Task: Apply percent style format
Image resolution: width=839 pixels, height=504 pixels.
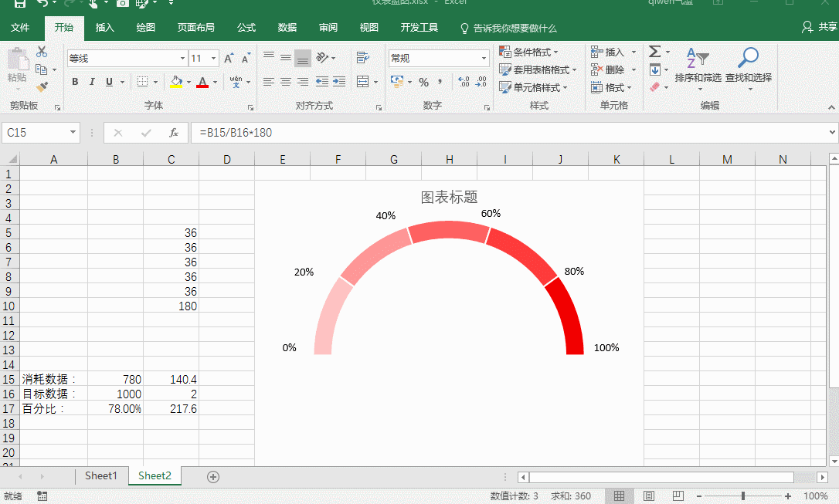Action: pos(424,82)
